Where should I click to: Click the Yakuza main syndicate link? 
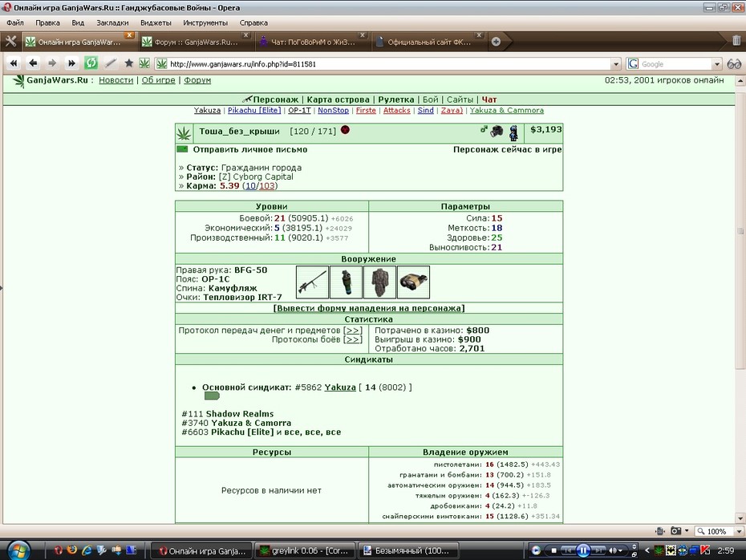(x=339, y=388)
